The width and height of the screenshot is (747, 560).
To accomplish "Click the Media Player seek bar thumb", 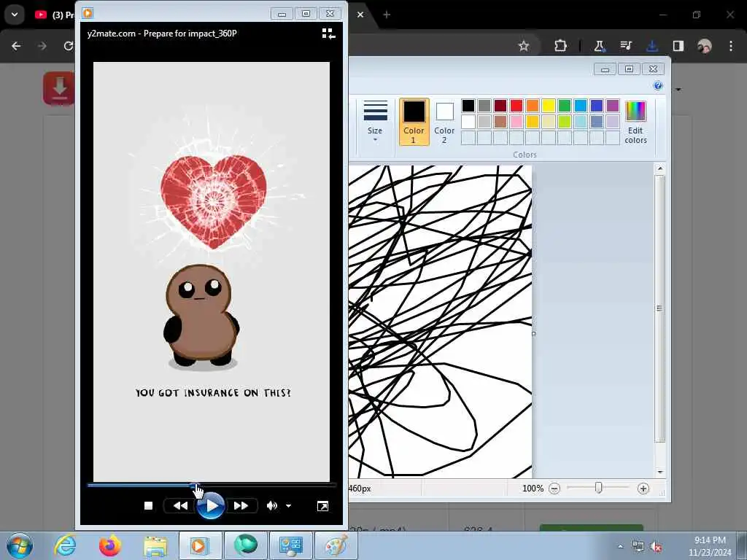I will click(196, 486).
